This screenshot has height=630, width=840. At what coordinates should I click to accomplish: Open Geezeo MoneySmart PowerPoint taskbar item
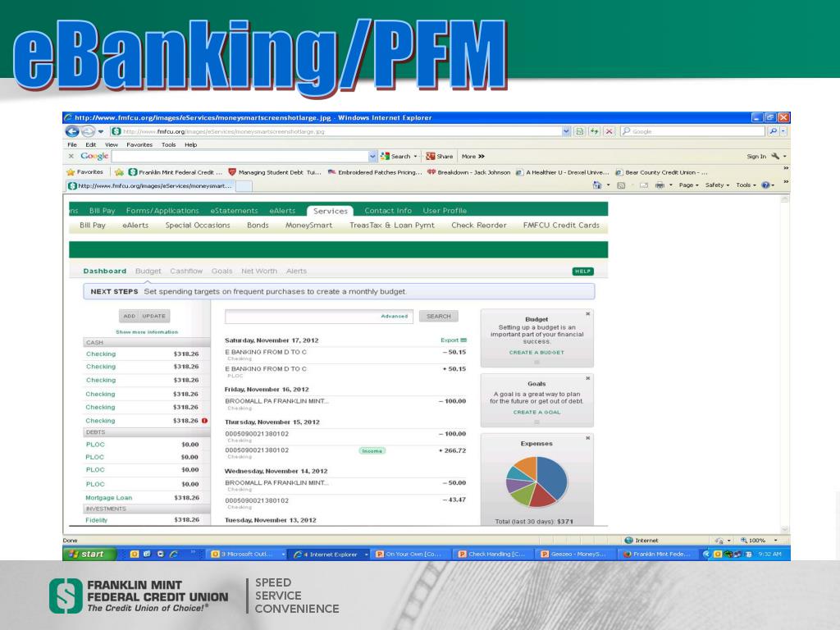point(575,554)
